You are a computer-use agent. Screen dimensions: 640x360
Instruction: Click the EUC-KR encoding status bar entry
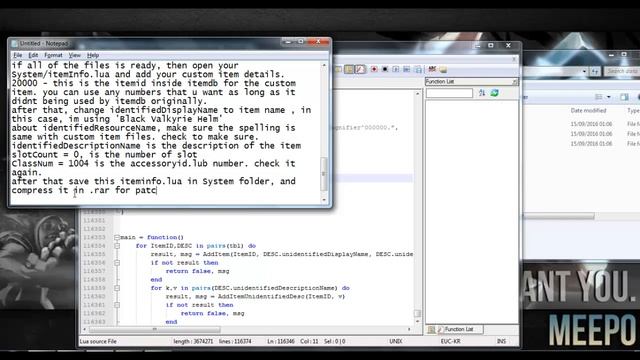click(x=451, y=341)
